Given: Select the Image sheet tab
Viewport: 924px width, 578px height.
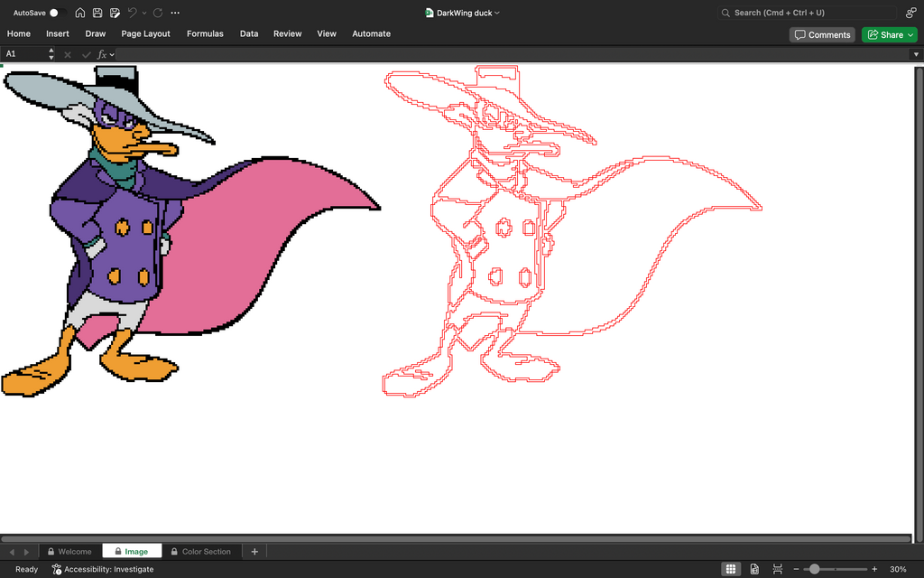Looking at the screenshot, I should (132, 552).
